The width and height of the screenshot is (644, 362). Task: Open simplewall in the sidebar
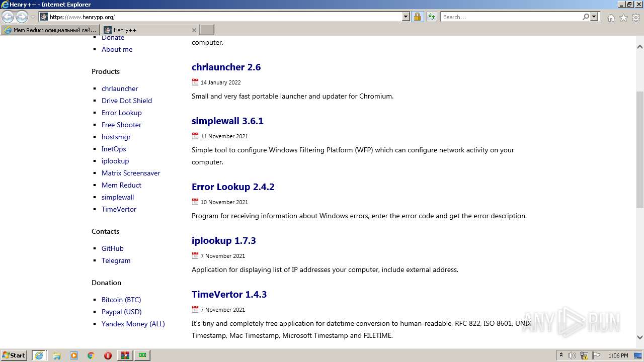point(118,197)
